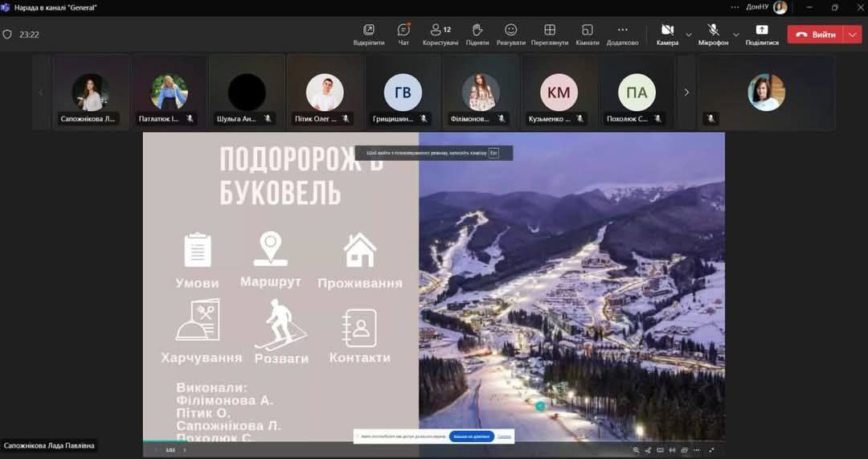Select the ГВ Грищишин participant tile
This screenshot has width=868, height=459.
click(403, 92)
